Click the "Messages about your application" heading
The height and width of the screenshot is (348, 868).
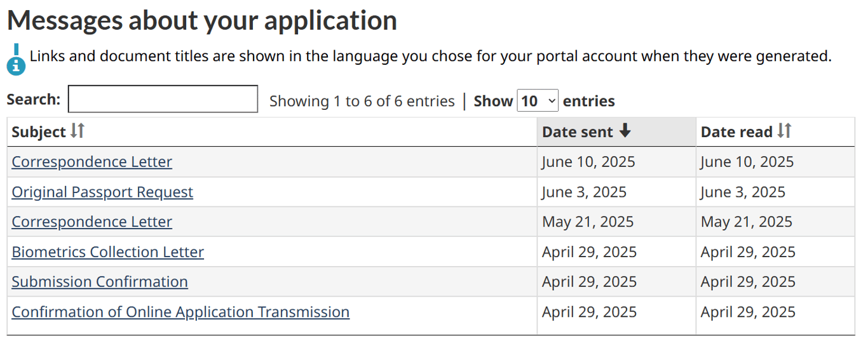[x=202, y=20]
